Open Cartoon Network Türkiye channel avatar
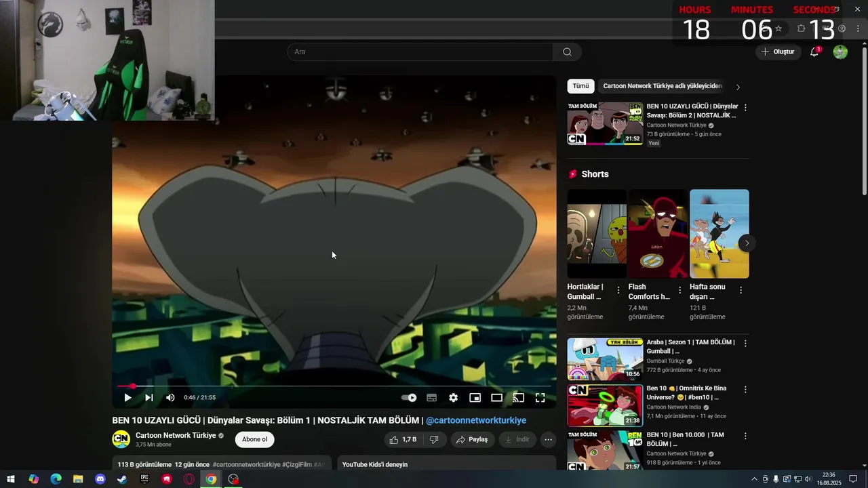Viewport: 868px width, 488px height. tap(121, 439)
